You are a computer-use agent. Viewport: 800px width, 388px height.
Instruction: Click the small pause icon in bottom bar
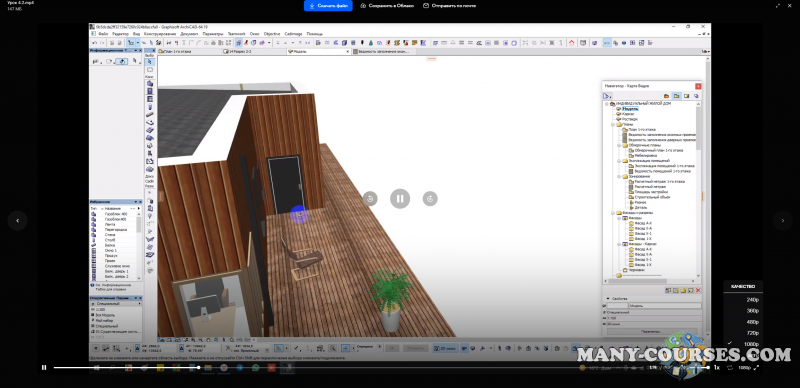(44, 367)
